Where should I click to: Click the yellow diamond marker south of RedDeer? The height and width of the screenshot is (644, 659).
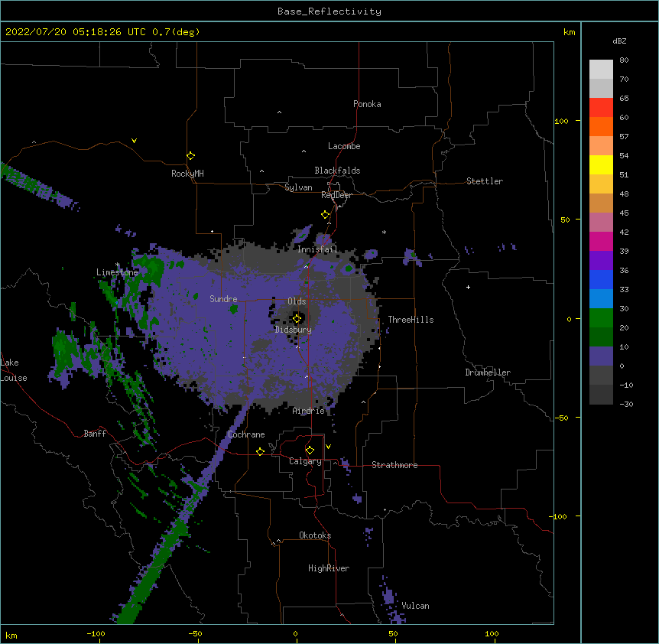(325, 215)
